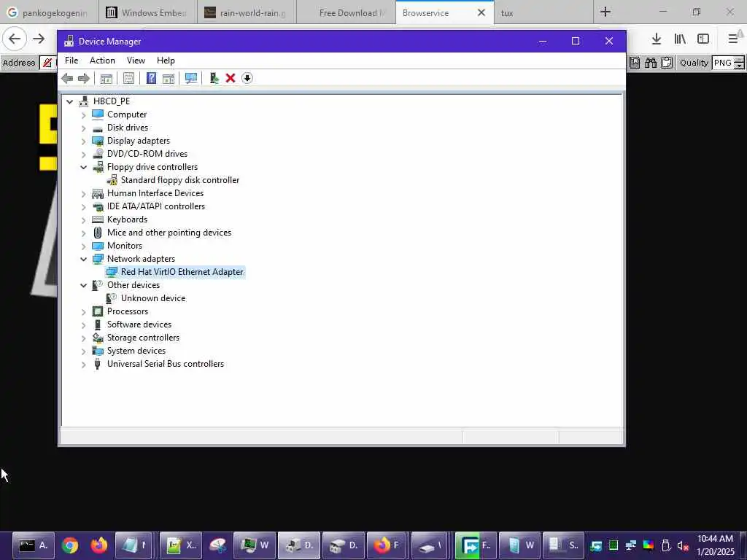Switch to the Free Download browser tab

(x=346, y=12)
